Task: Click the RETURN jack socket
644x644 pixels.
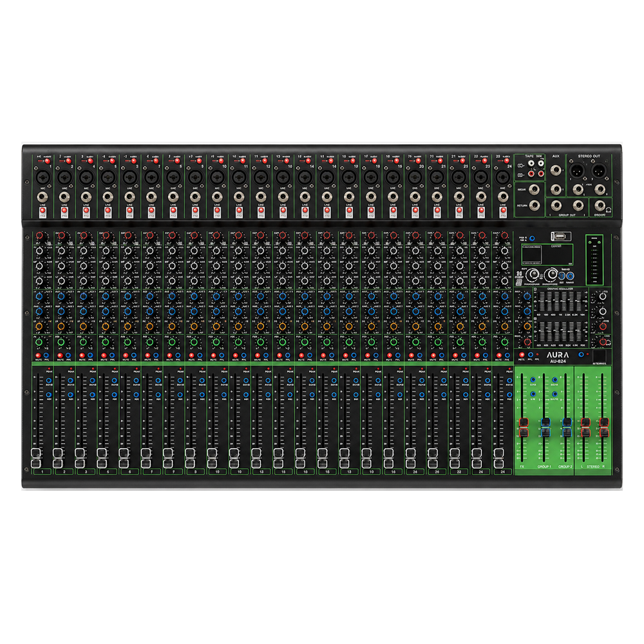Action: click(535, 204)
